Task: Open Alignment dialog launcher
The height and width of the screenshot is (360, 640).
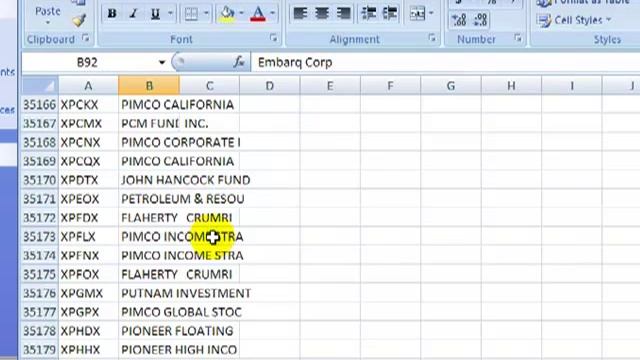Action: tap(432, 38)
